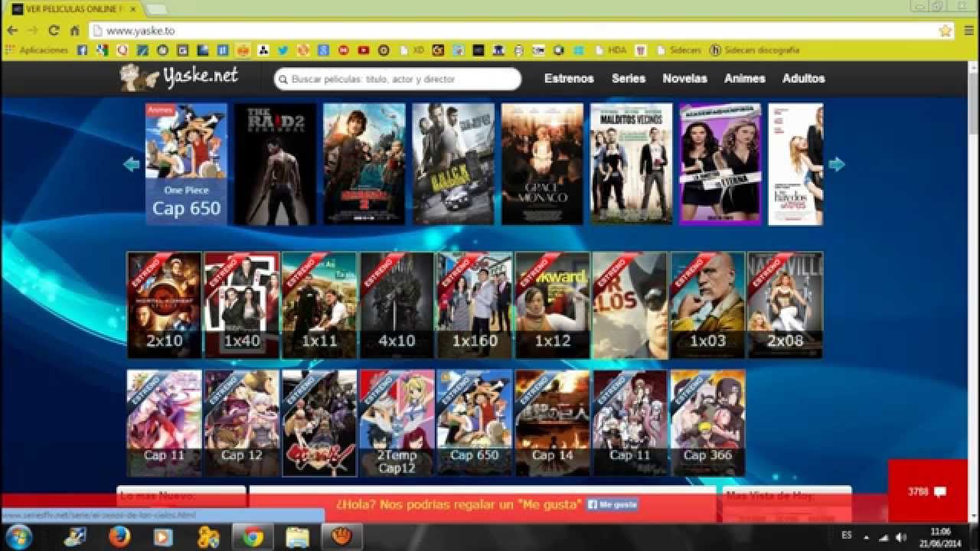Screen dimensions: 980x551
Task: Open the Animes menu
Action: coord(745,78)
